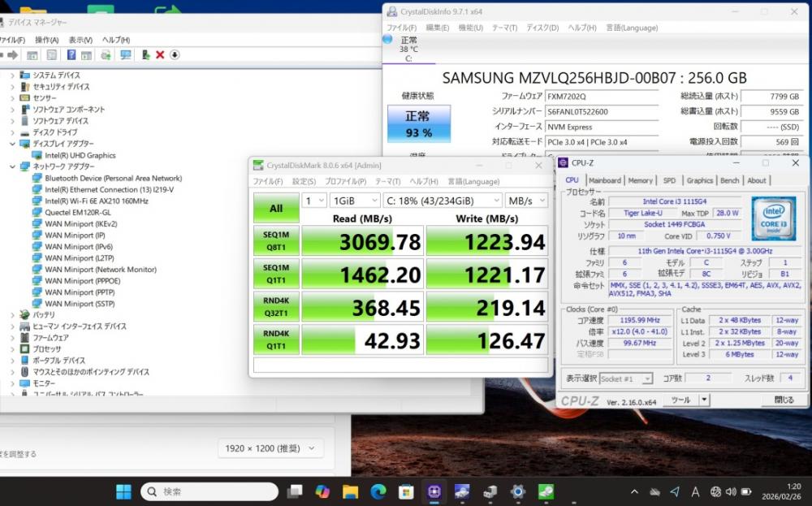Collapse the ディスプレイ アダプター tree node
This screenshot has width=812, height=506.
[11, 144]
